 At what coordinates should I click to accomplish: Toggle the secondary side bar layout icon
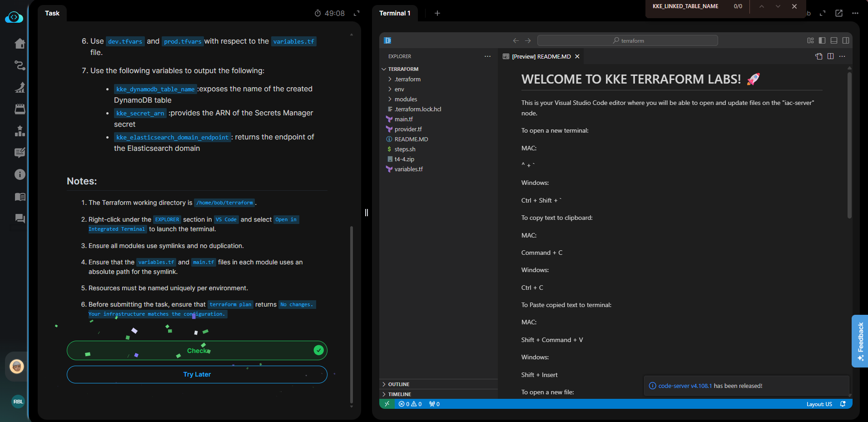(846, 40)
